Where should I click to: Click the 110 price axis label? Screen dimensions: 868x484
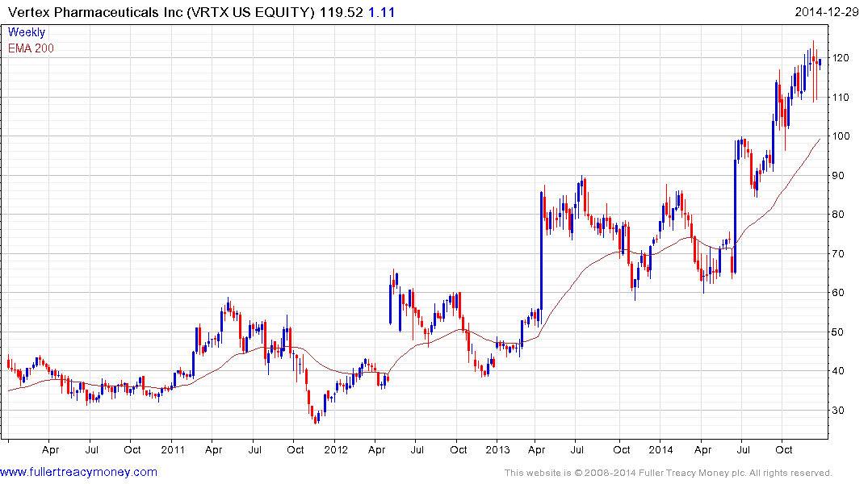(x=841, y=98)
